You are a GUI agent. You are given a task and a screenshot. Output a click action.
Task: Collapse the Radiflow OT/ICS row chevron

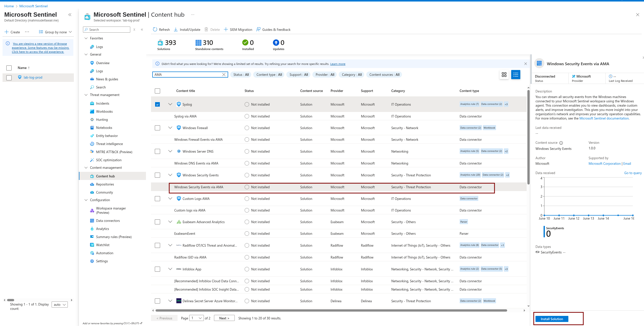point(170,245)
